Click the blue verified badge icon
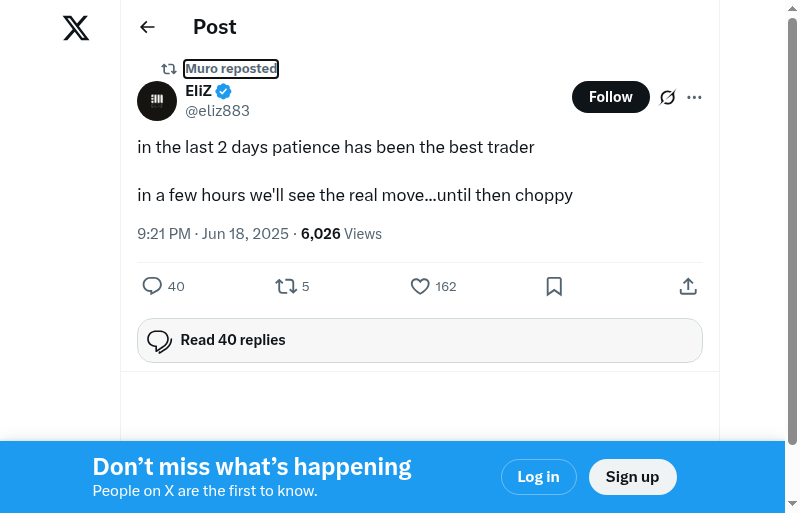 pos(224,91)
